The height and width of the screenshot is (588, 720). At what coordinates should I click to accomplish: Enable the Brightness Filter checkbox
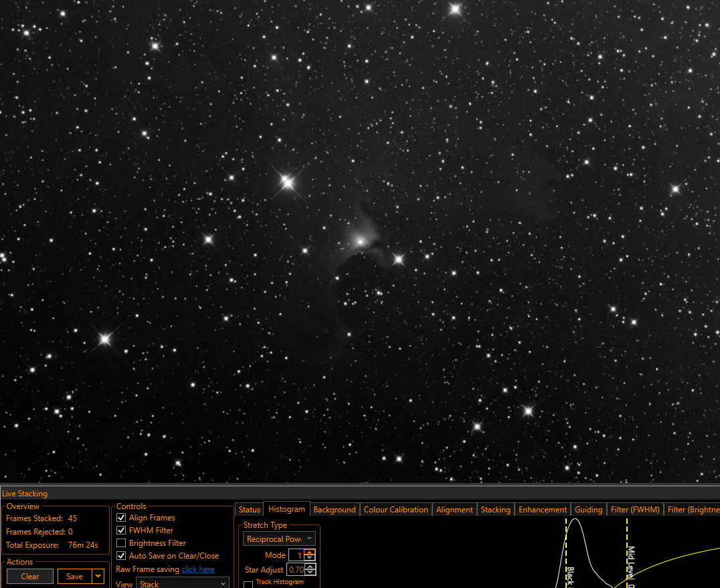click(121, 543)
